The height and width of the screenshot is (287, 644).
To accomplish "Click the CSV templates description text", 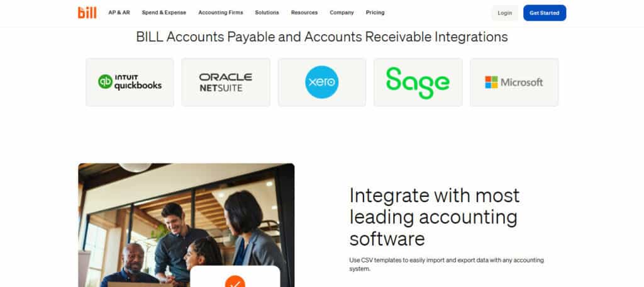I will click(447, 264).
